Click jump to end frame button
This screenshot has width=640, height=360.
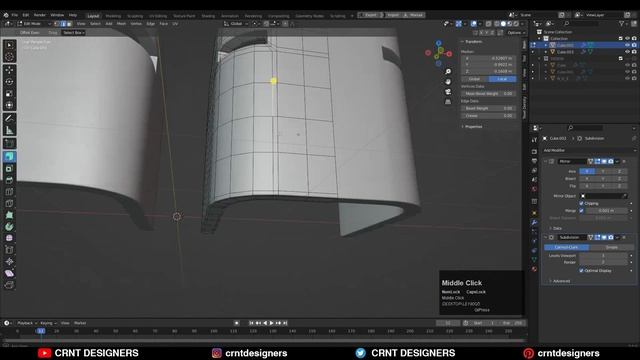point(285,323)
